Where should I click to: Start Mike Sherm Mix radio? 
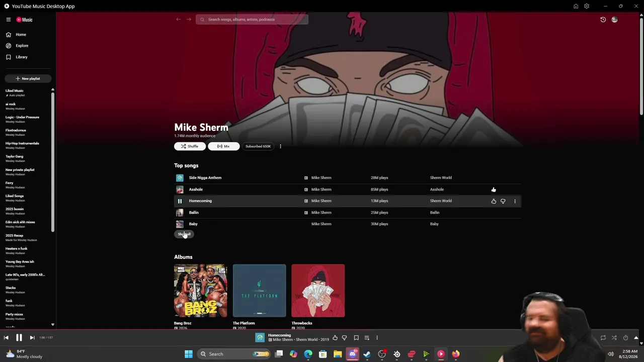click(224, 146)
